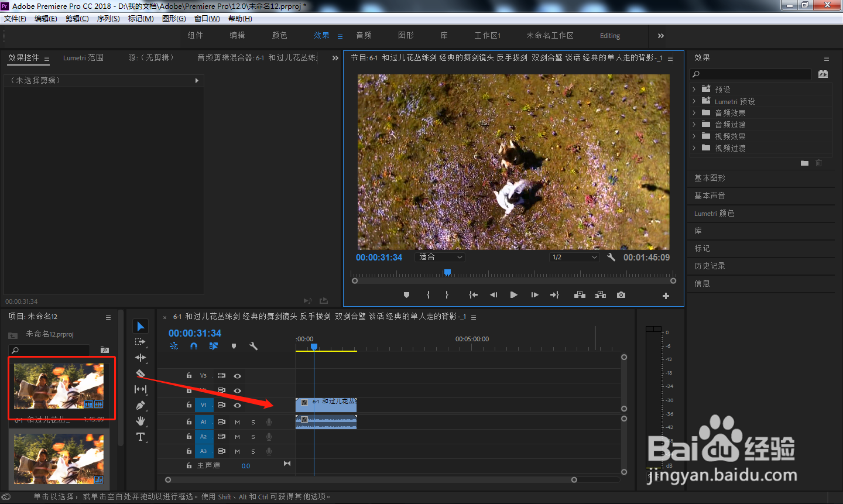The image size is (843, 504).
Task: Export frame with camera icon
Action: point(621,295)
